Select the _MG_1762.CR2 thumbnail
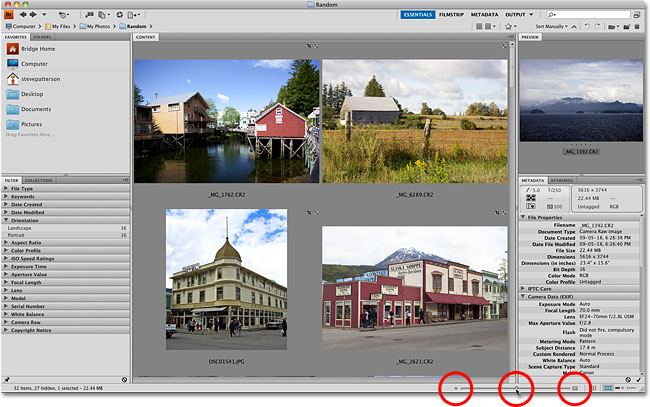The image size is (650, 407). coord(227,121)
